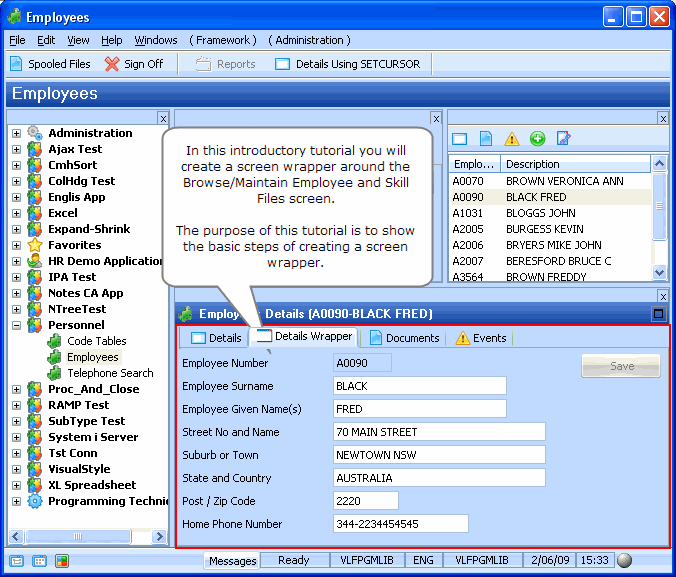Click the document icon in instance list toolbar
The image size is (676, 577).
(x=486, y=139)
